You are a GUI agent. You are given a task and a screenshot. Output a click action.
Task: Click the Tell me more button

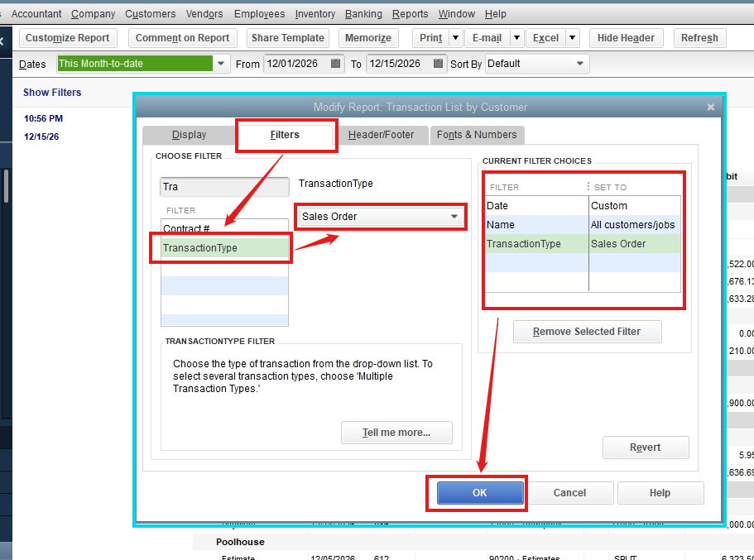396,433
